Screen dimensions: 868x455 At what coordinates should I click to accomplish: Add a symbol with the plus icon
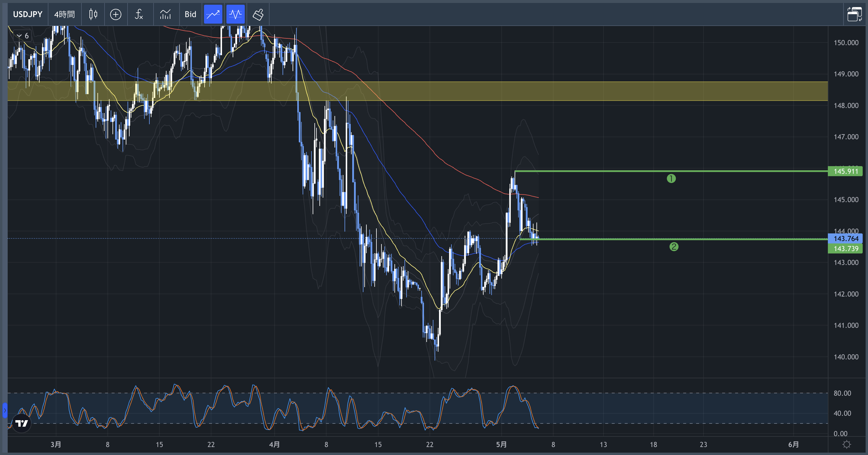115,14
